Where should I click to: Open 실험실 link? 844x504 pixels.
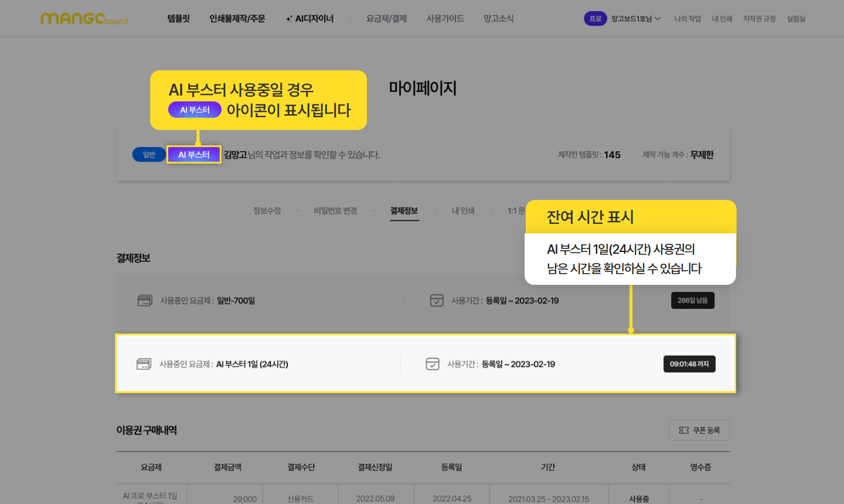(796, 19)
